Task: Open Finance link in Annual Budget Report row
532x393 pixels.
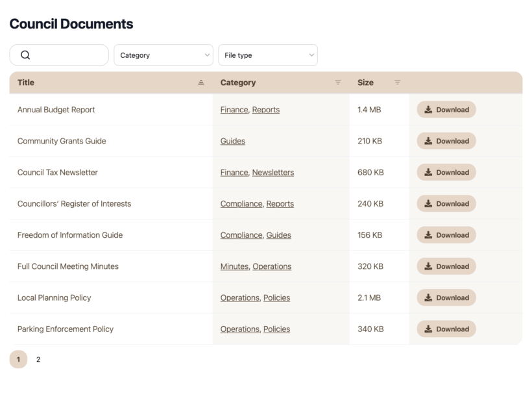Action: click(x=234, y=110)
